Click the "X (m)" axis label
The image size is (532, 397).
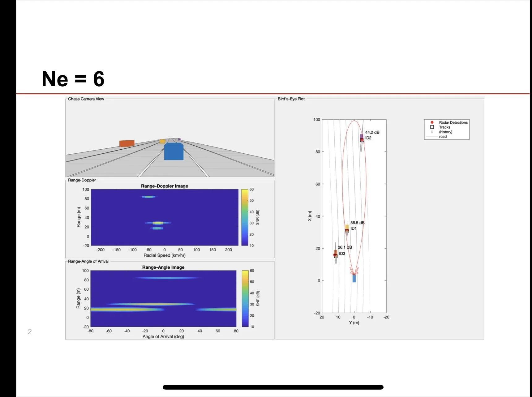pyautogui.click(x=310, y=216)
